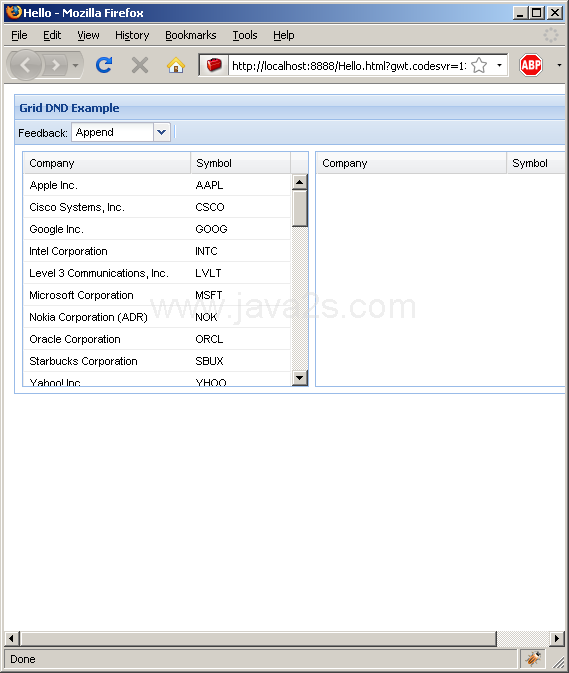Image resolution: width=569 pixels, height=673 pixels.
Task: Select the Apple Inc. row
Action: coord(157,185)
